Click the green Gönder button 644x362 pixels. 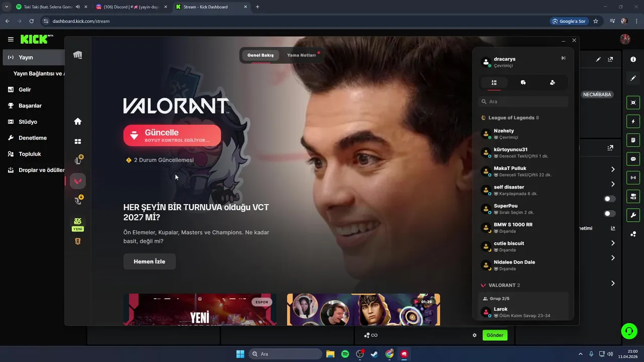[495, 335]
